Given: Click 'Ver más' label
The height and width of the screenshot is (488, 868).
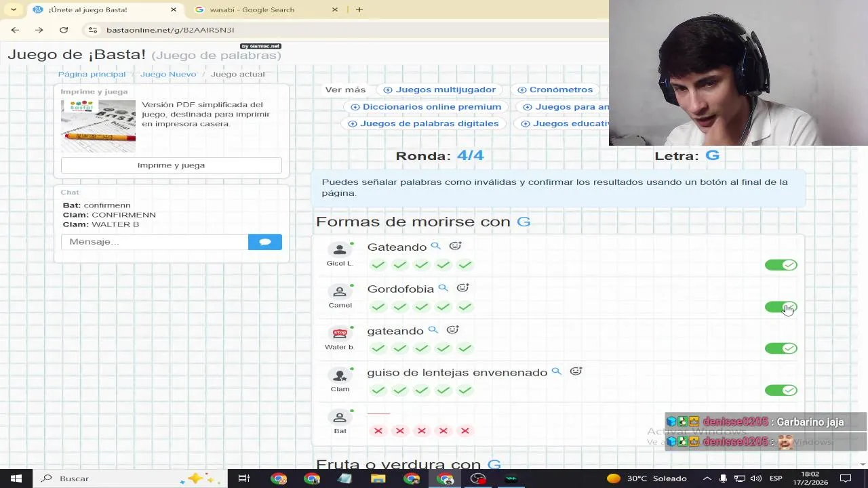Looking at the screenshot, I should point(345,89).
